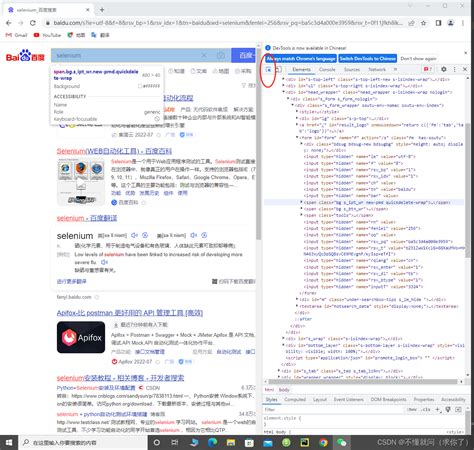Click the camera image-search icon in search box
This screenshot has width=474, height=450.
tap(220, 55)
